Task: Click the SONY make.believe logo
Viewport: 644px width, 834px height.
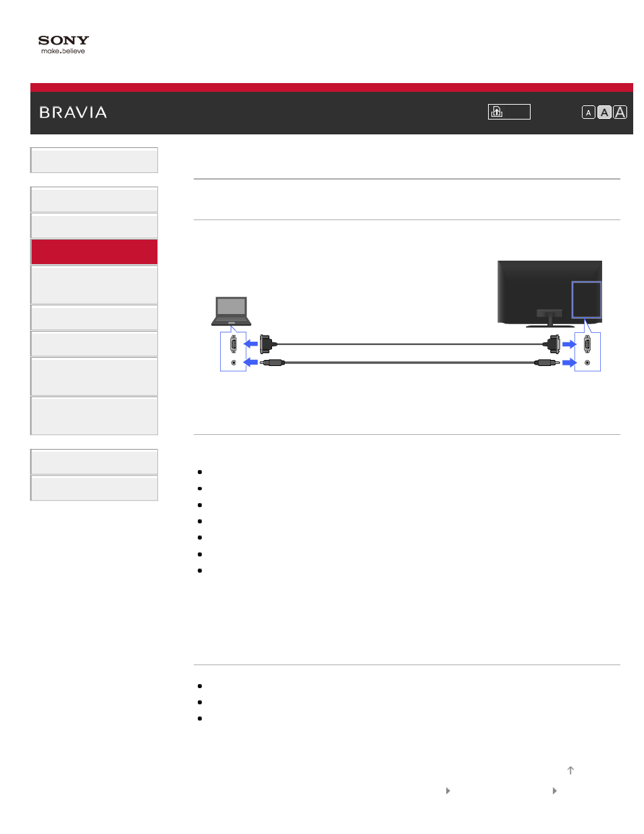Action: pos(63,45)
